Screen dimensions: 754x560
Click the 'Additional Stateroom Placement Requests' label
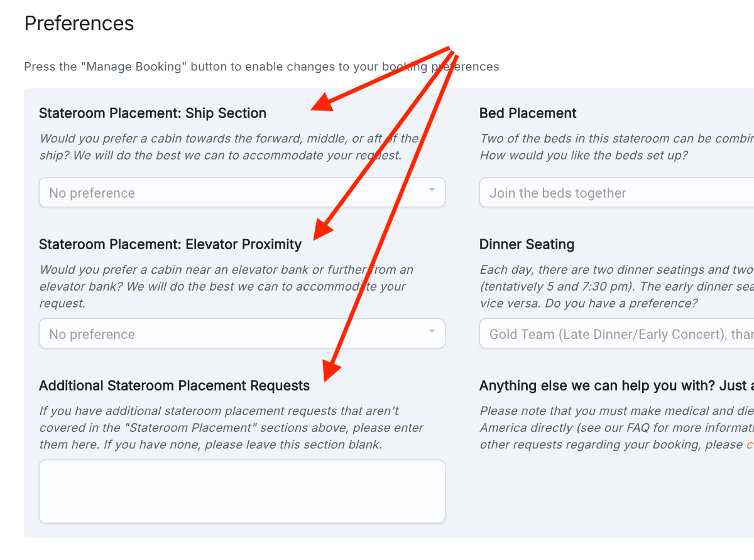pos(174,385)
